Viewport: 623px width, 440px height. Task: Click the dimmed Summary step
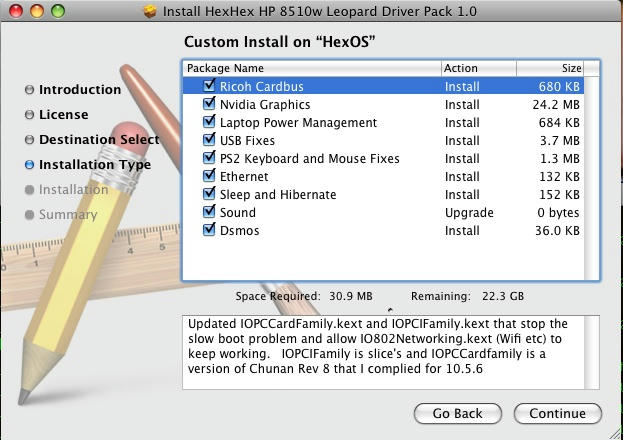68,215
